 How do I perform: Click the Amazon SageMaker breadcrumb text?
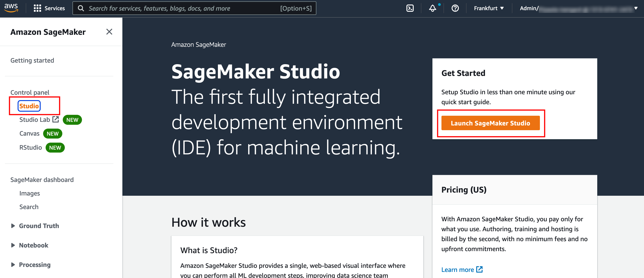(198, 45)
